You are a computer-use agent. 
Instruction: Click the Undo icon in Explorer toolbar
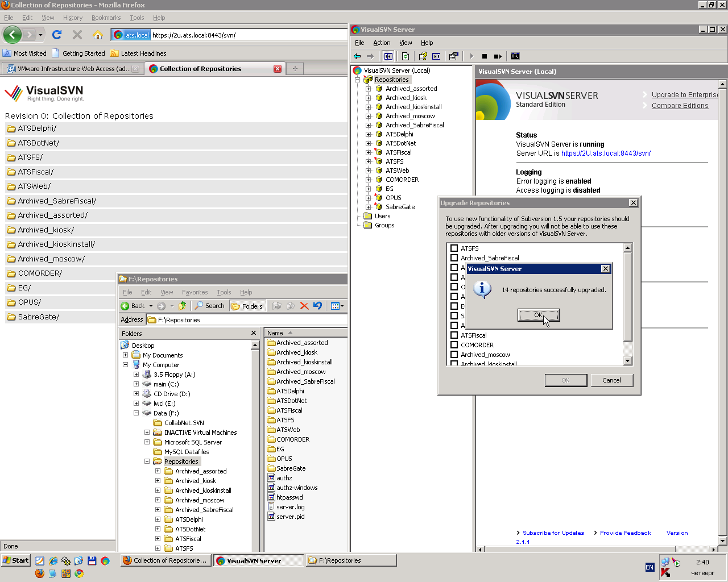click(x=317, y=306)
